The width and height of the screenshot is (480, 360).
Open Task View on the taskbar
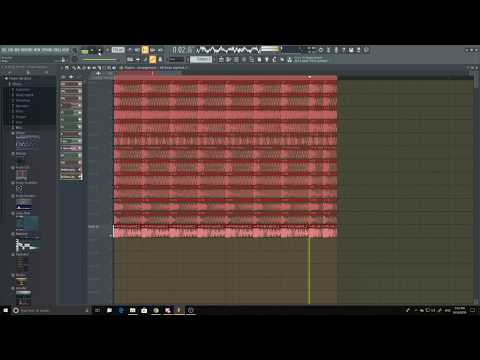(97, 310)
